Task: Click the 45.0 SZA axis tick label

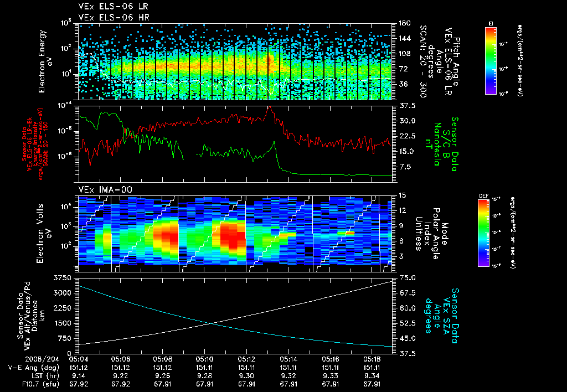Action: click(x=407, y=338)
